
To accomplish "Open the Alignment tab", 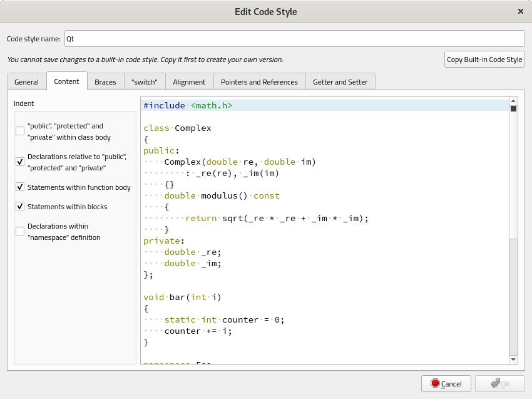I will click(189, 82).
